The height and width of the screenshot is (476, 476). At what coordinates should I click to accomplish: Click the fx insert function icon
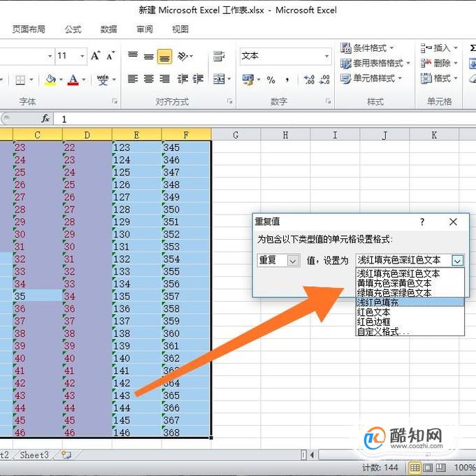pyautogui.click(x=45, y=118)
